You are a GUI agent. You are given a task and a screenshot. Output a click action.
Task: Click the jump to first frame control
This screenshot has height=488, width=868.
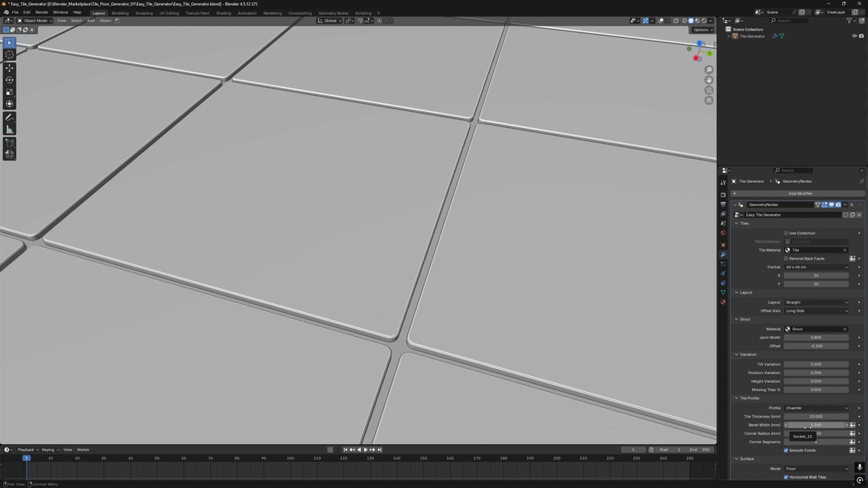point(345,449)
